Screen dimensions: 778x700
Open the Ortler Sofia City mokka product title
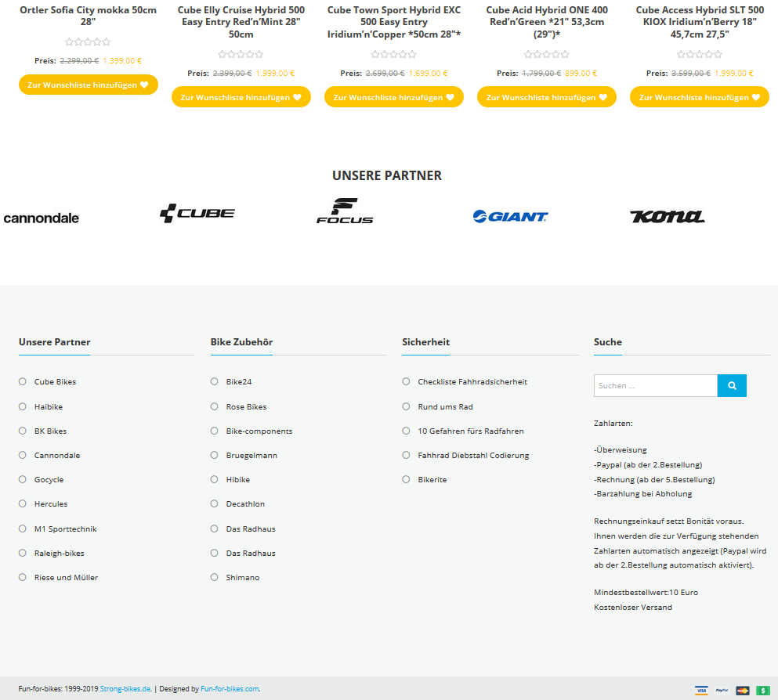tap(88, 16)
